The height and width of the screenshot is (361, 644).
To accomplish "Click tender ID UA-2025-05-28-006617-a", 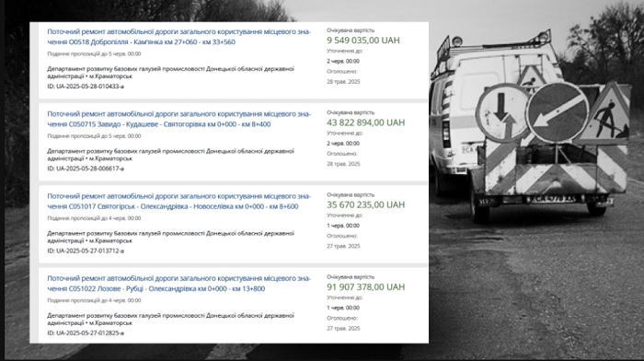I will (x=86, y=169).
